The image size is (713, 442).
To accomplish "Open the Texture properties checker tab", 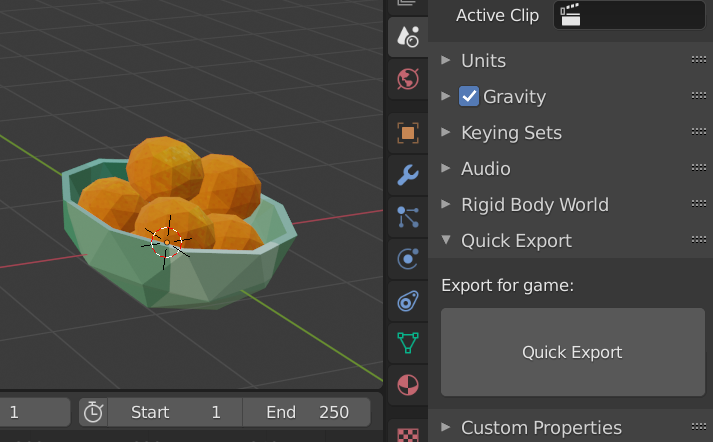I will coord(408,432).
